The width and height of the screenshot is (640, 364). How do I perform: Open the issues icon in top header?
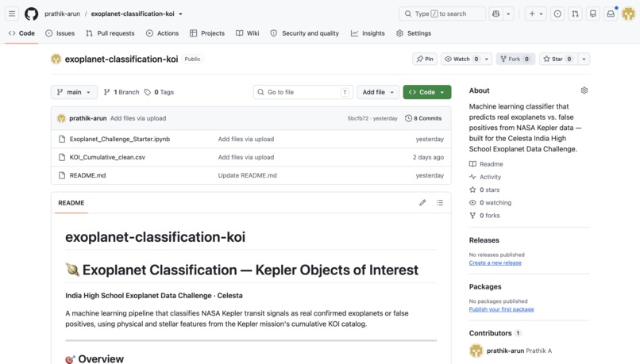coord(557,13)
